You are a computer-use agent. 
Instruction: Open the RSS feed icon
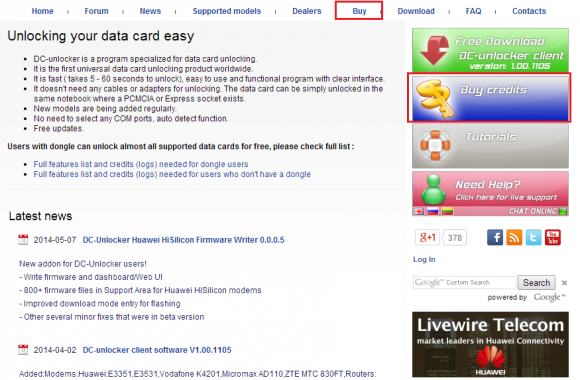click(514, 238)
